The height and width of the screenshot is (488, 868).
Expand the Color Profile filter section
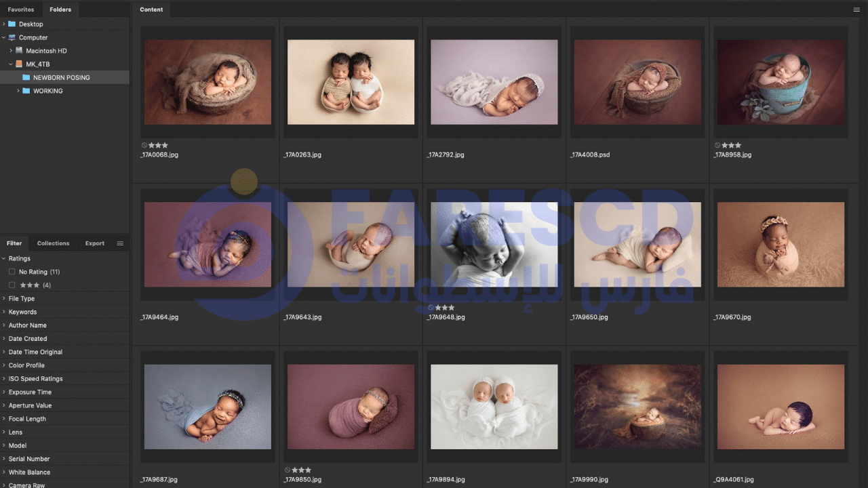point(4,365)
